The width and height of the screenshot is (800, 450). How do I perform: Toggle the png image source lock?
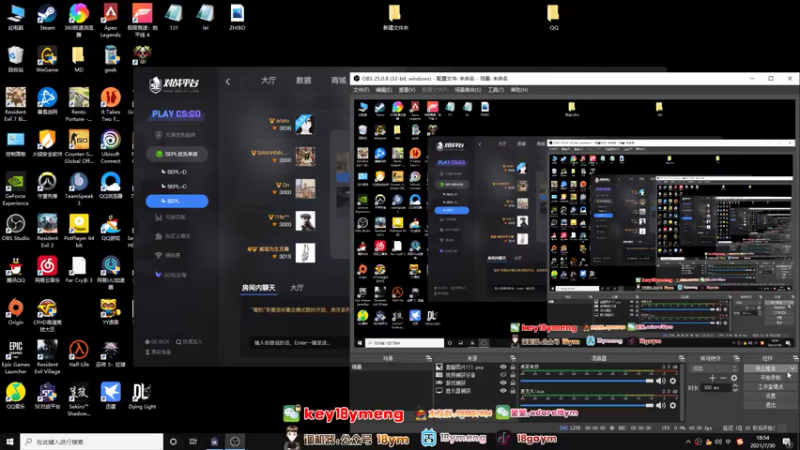(x=513, y=367)
